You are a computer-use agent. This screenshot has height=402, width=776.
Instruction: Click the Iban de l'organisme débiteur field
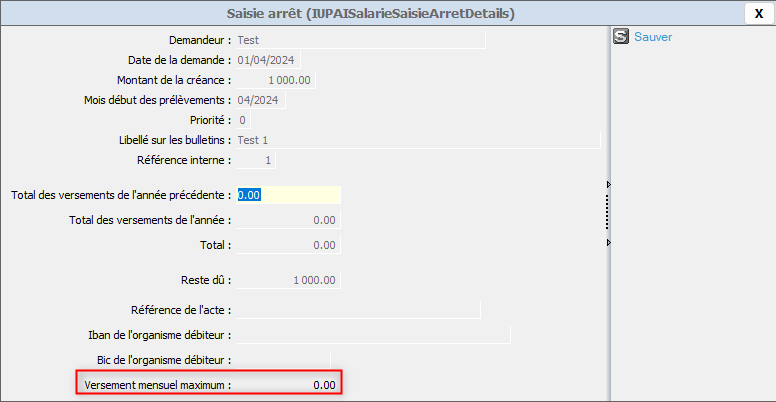[x=372, y=335]
